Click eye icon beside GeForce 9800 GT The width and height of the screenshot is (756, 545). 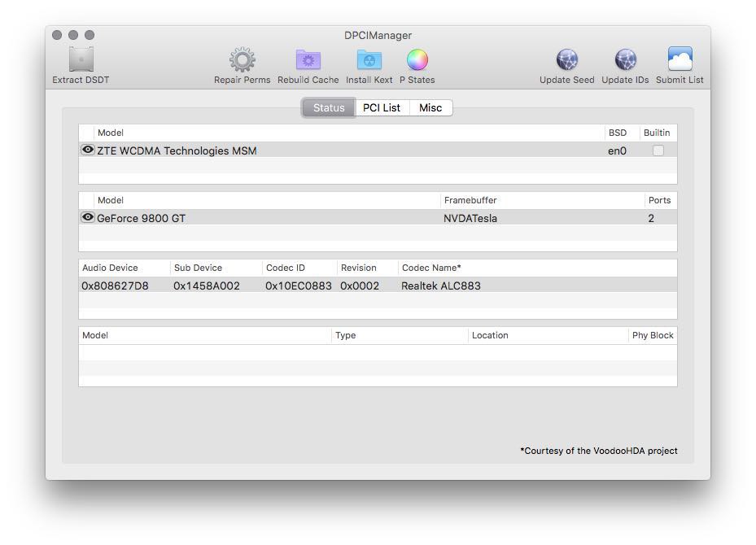coord(88,217)
